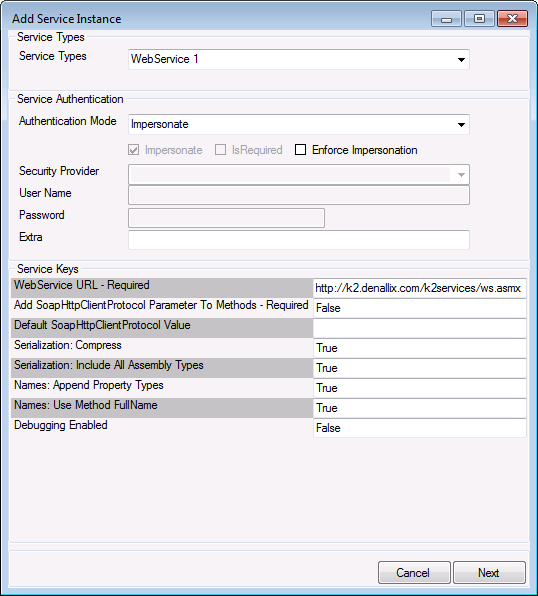This screenshot has width=538, height=596.
Task: Click the Next button
Action: 489,572
